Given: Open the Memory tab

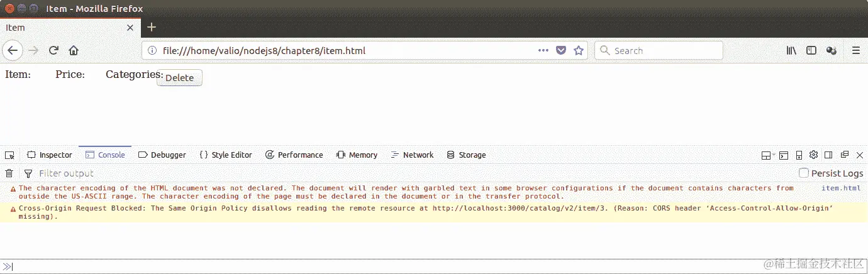Looking at the screenshot, I should pos(357,155).
